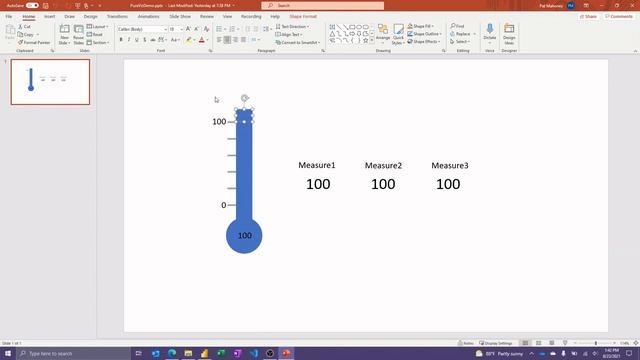Click the New Slide button icon

64,29
